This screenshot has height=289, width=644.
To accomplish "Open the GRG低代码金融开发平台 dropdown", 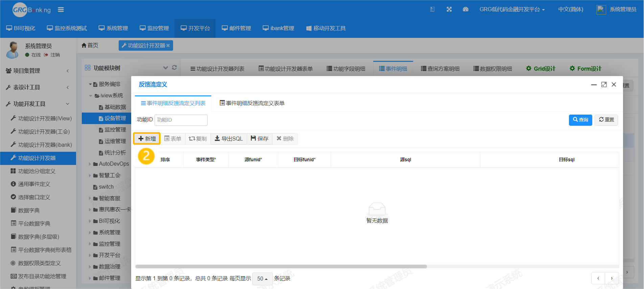I will (512, 9).
